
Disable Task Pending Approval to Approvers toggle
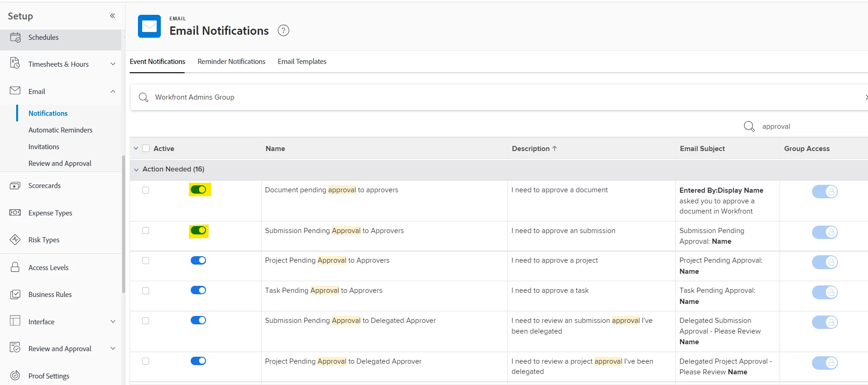pos(199,290)
